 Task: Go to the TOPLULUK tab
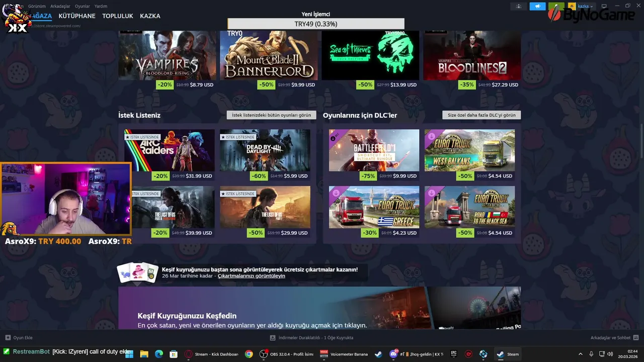pyautogui.click(x=118, y=16)
